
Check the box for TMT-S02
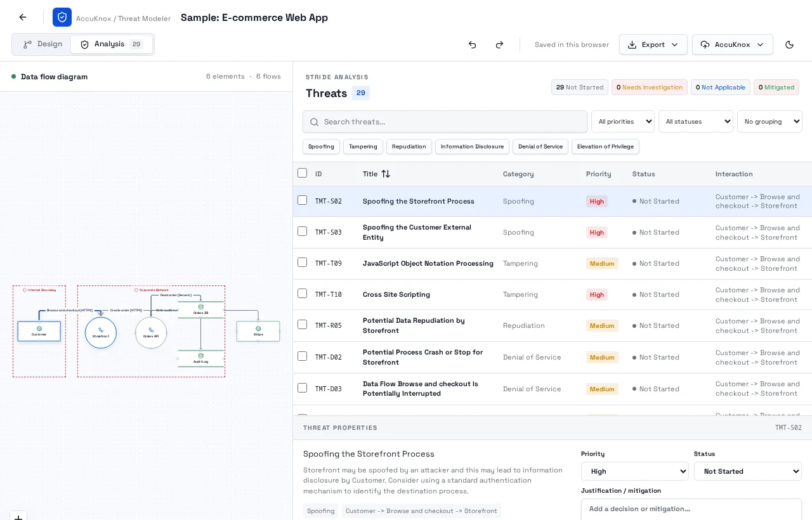coord(303,200)
